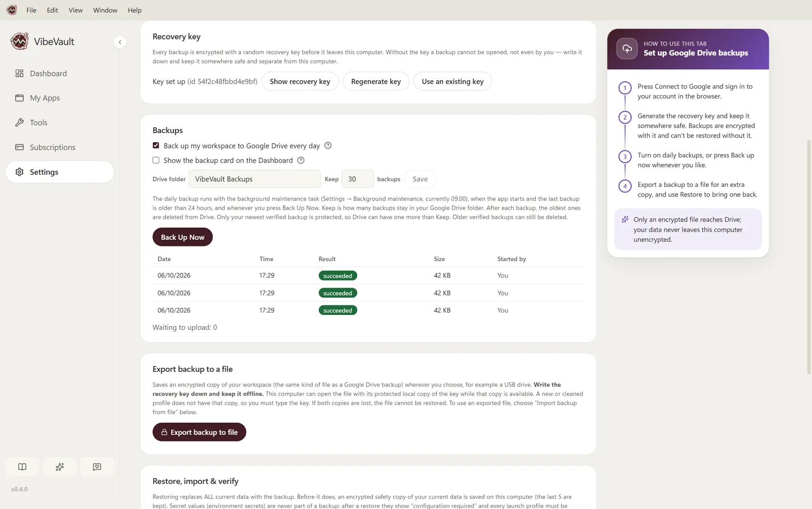
Task: Click the VibeVault logo in the sidebar
Action: pos(19,41)
